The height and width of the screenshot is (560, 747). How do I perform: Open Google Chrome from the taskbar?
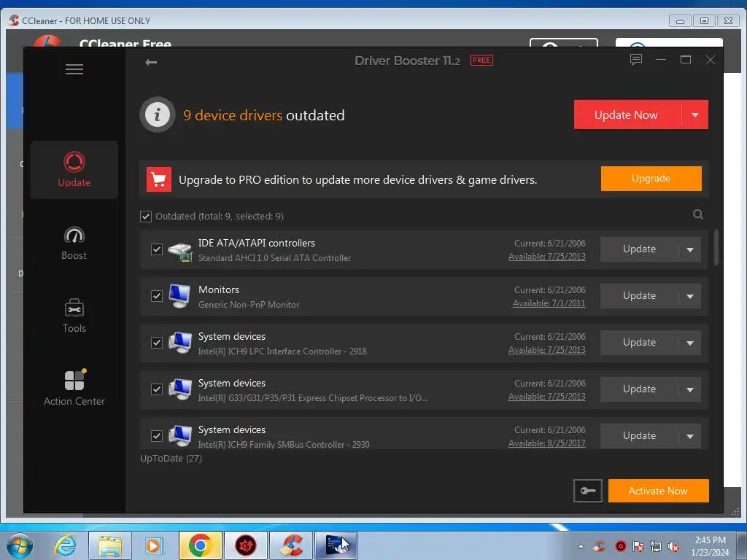(x=200, y=545)
